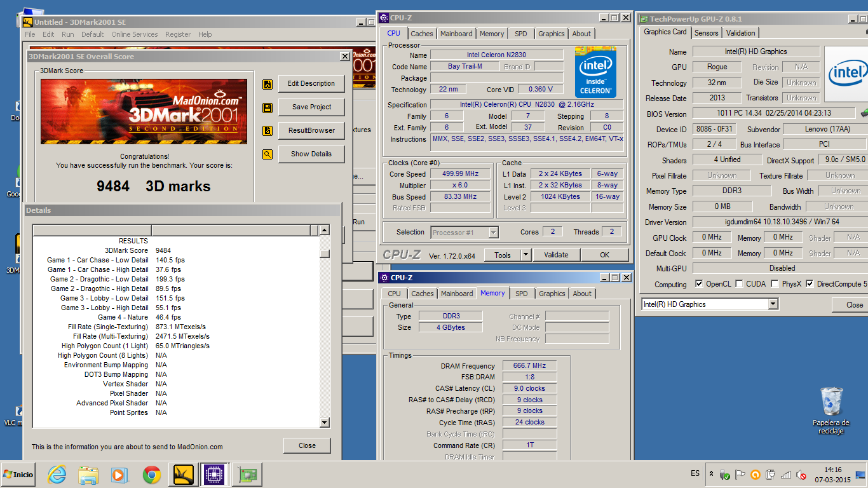868x488 pixels.
Task: Click the Save Project button
Action: [x=311, y=107]
